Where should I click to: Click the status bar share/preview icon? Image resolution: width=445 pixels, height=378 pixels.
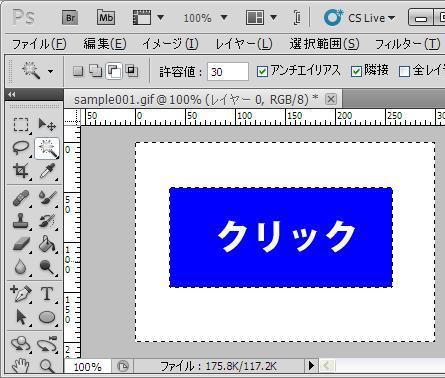coord(123,366)
